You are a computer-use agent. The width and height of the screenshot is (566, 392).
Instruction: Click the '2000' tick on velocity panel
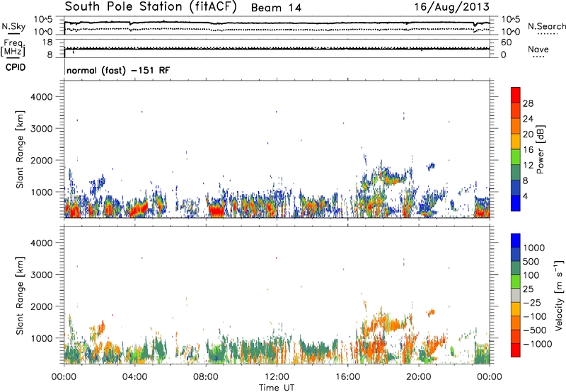(42, 306)
